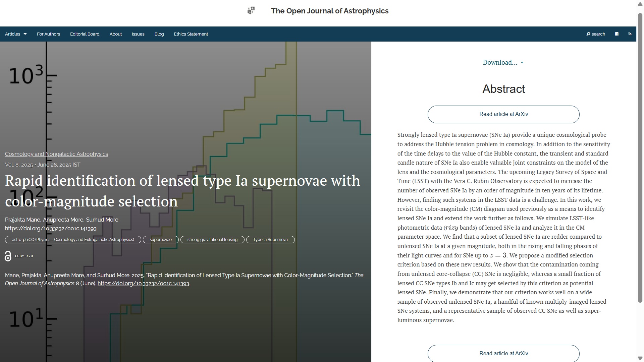This screenshot has height=362, width=644.
Task: Select the Type Ia Supernova tag
Action: pyautogui.click(x=270, y=240)
